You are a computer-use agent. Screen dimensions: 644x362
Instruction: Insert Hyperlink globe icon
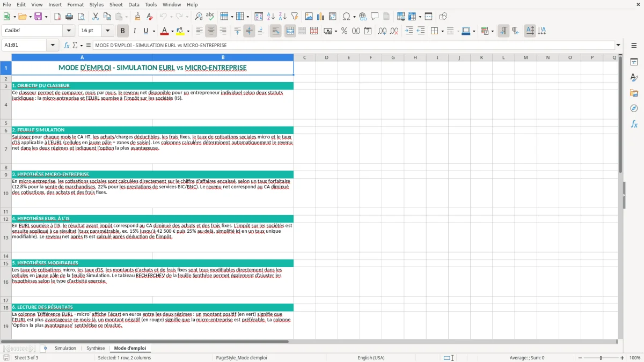pos(363,17)
